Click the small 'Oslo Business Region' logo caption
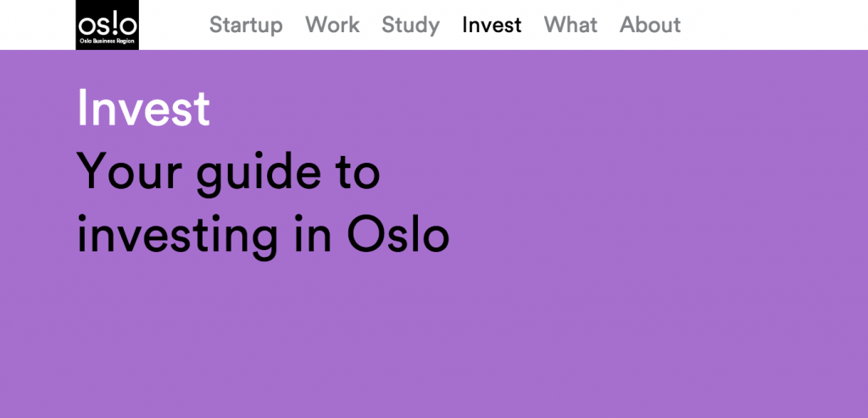Image resolution: width=868 pixels, height=418 pixels. (107, 41)
